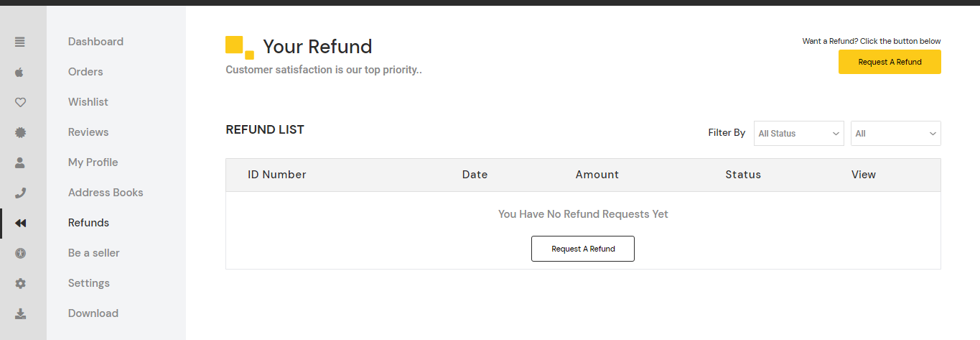
Task: Click the rewind Refunds icon
Action: point(20,223)
